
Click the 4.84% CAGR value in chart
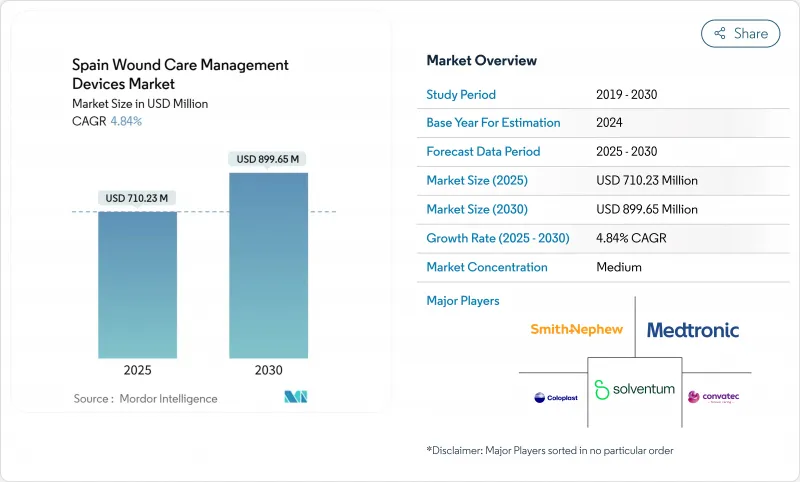click(x=125, y=121)
